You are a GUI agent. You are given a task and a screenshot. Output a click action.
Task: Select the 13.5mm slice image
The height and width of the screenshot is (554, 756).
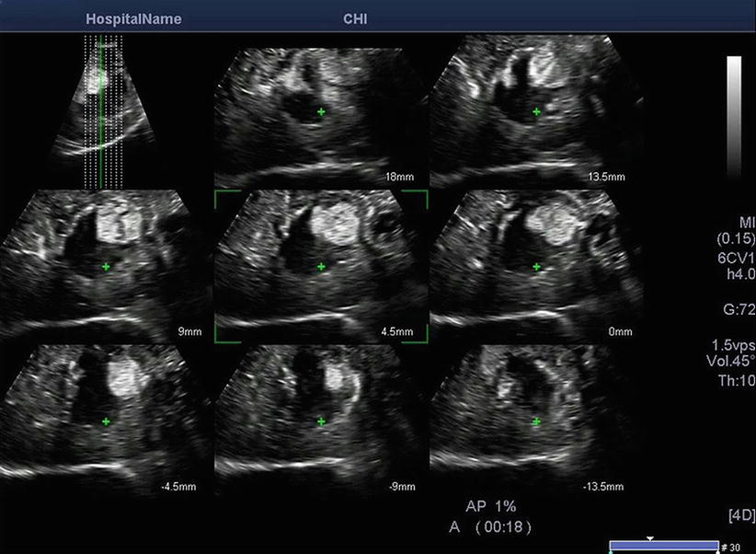pyautogui.click(x=537, y=110)
